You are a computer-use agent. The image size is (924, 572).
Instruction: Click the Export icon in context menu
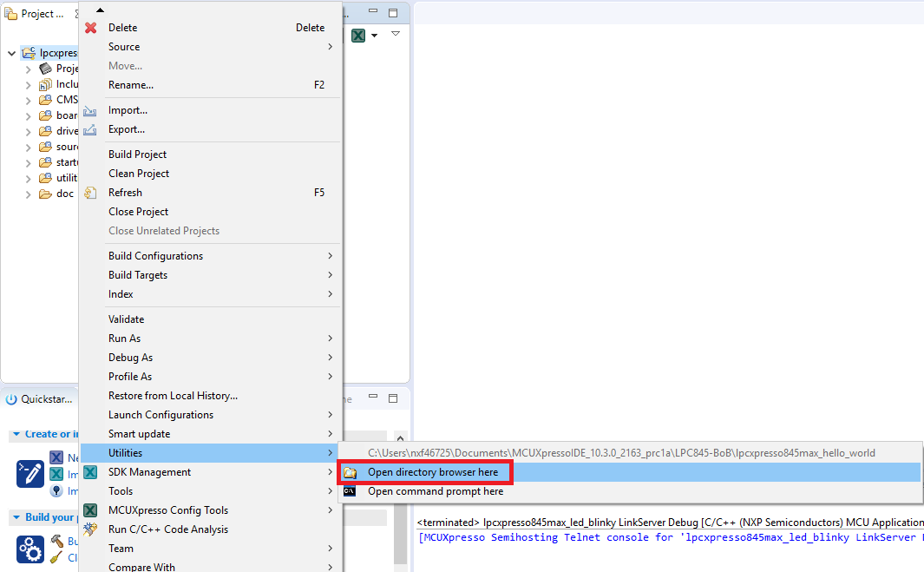tap(90, 130)
